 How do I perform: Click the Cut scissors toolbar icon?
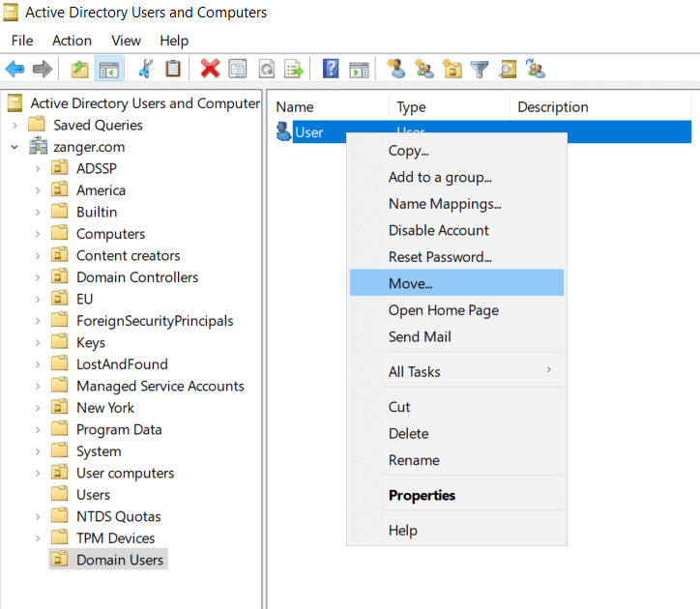146,69
